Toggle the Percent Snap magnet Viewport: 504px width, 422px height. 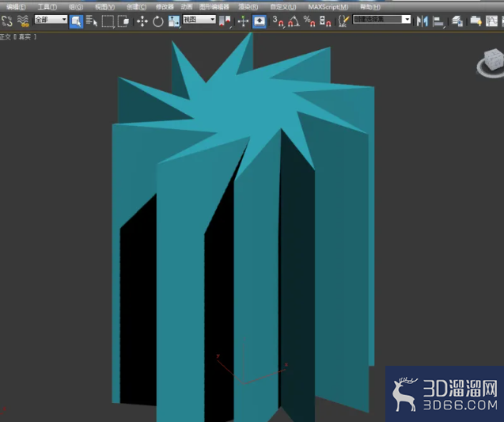(309, 21)
